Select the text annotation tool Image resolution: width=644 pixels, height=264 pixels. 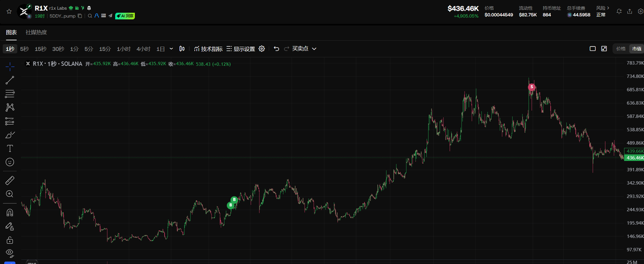(x=10, y=148)
